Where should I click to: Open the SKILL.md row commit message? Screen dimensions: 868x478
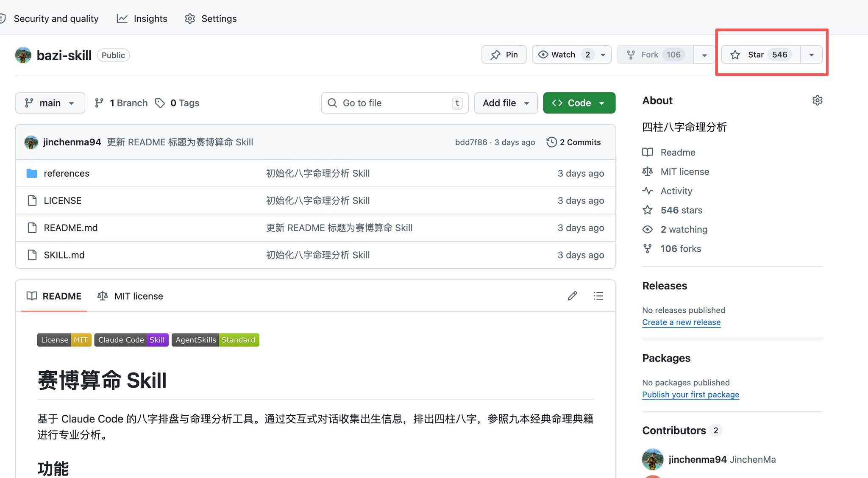[x=318, y=255]
